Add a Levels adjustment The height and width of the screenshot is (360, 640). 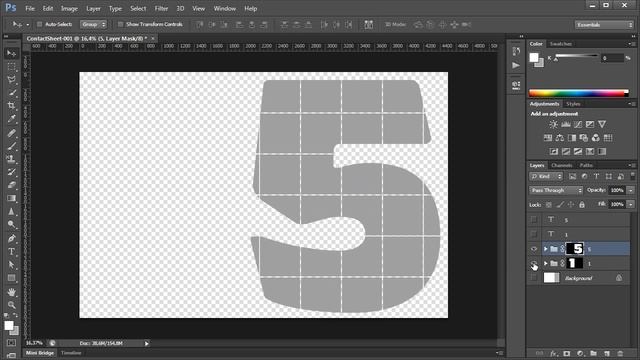pyautogui.click(x=566, y=124)
